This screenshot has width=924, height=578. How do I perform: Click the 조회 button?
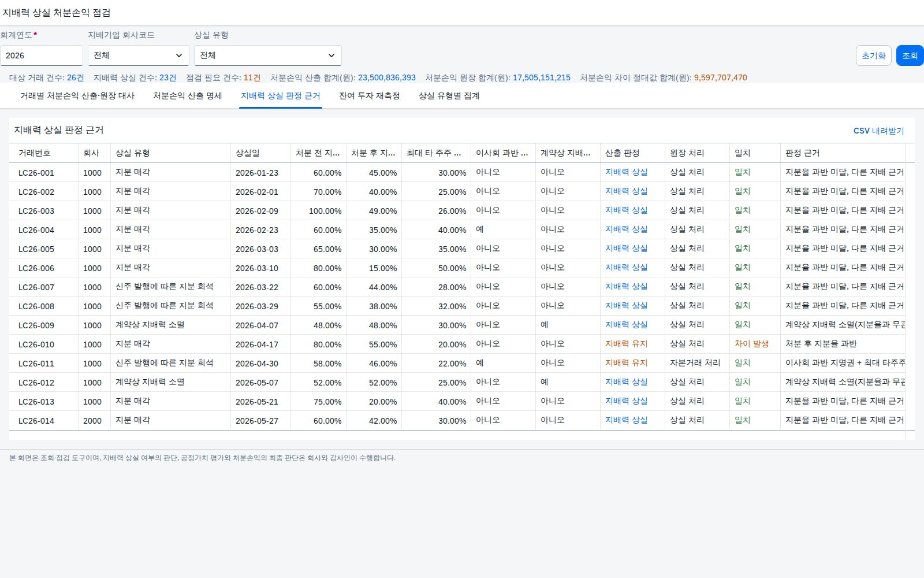(910, 55)
